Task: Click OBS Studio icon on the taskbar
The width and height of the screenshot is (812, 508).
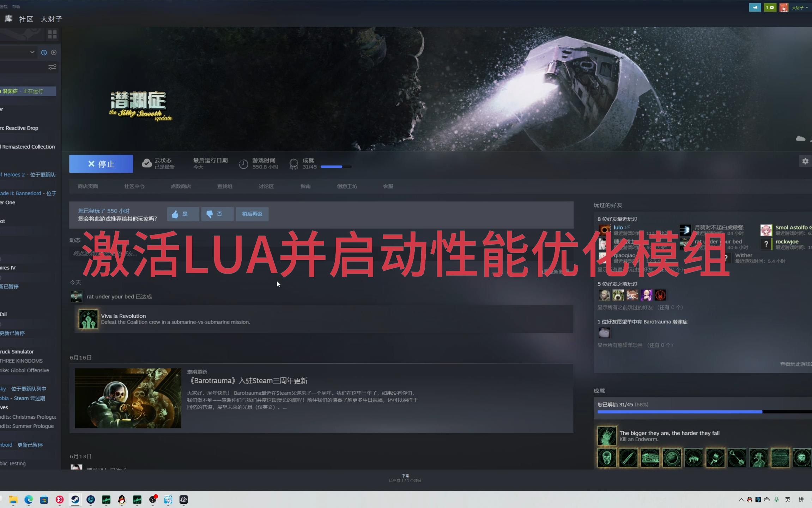Action: [x=153, y=500]
